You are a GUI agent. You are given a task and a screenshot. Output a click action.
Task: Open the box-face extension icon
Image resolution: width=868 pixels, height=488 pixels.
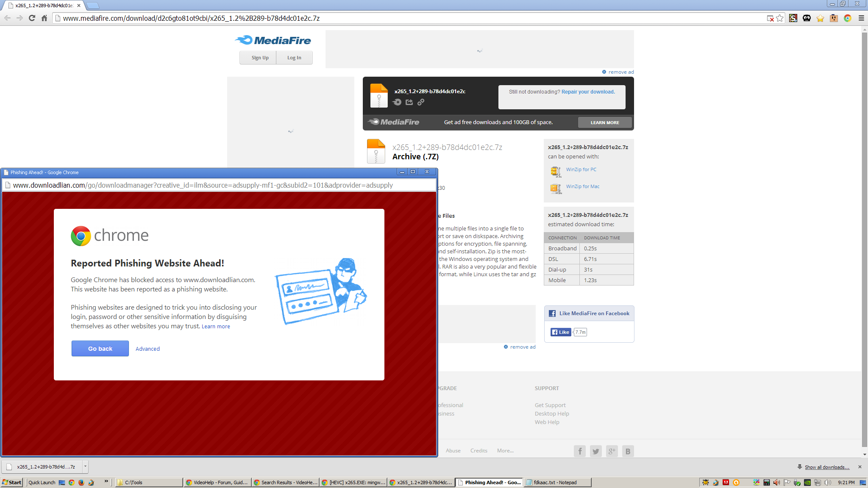(834, 18)
